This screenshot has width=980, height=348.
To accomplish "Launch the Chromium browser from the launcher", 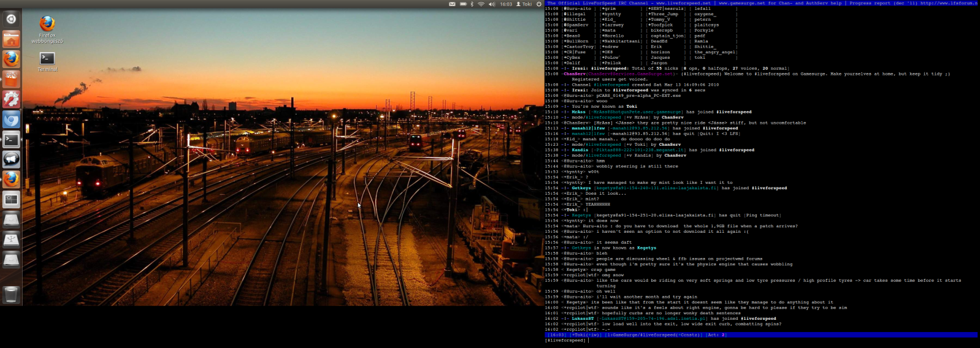I will [x=11, y=119].
